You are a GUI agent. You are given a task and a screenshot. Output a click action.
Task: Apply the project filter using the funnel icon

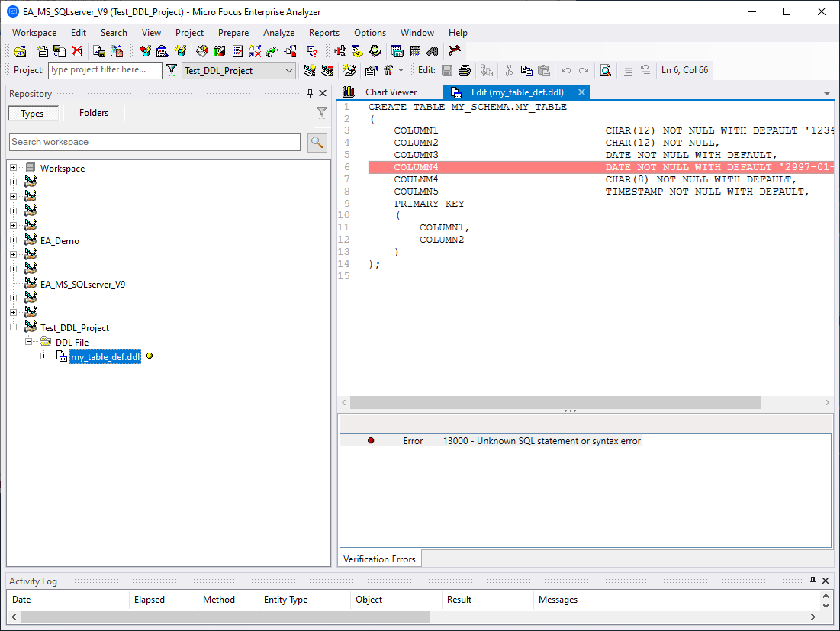tap(172, 69)
